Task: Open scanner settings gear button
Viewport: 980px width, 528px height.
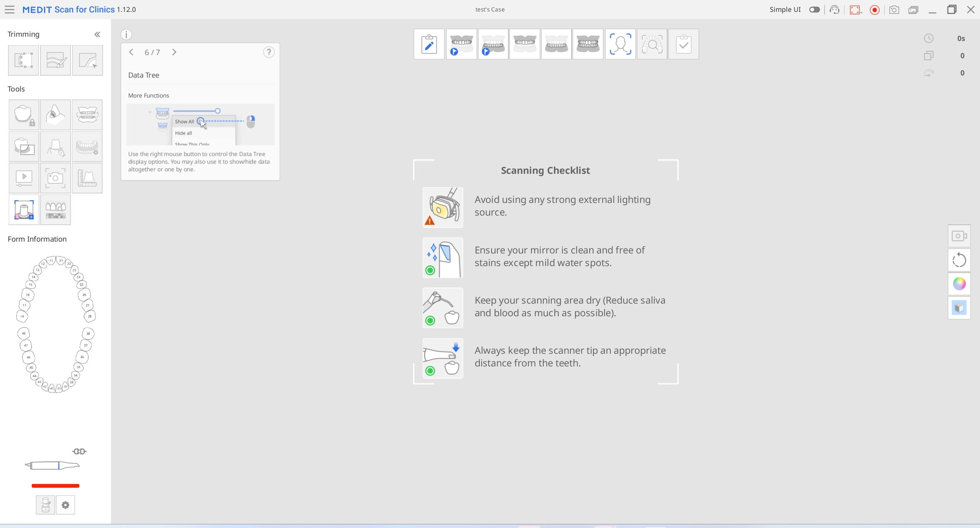Action: (65, 505)
